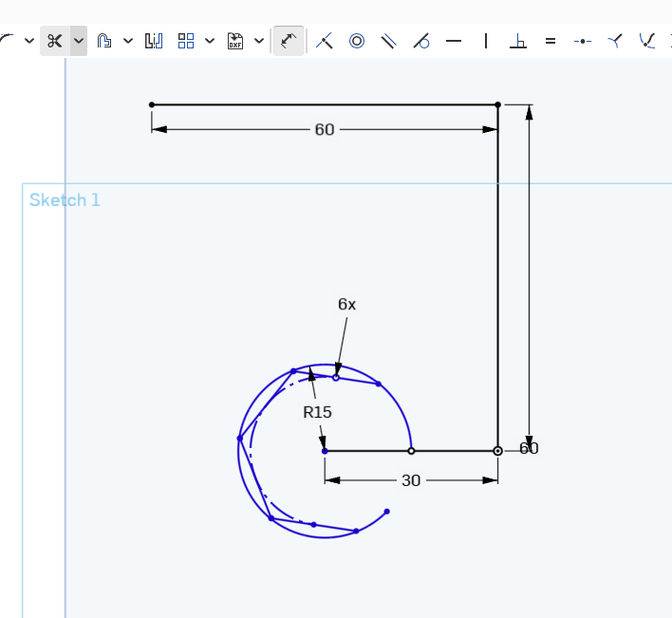Image resolution: width=672 pixels, height=618 pixels.
Task: Apply the Equal constraint
Action: click(x=551, y=41)
